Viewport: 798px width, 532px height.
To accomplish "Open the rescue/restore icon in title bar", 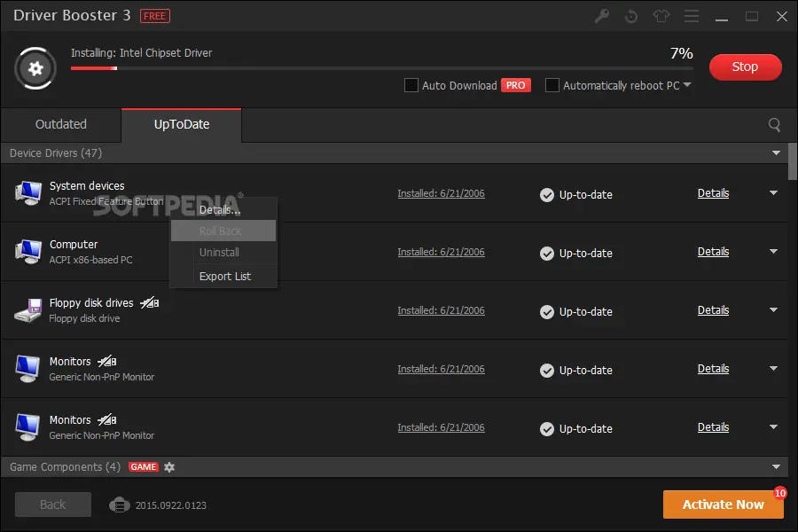I will point(631,16).
